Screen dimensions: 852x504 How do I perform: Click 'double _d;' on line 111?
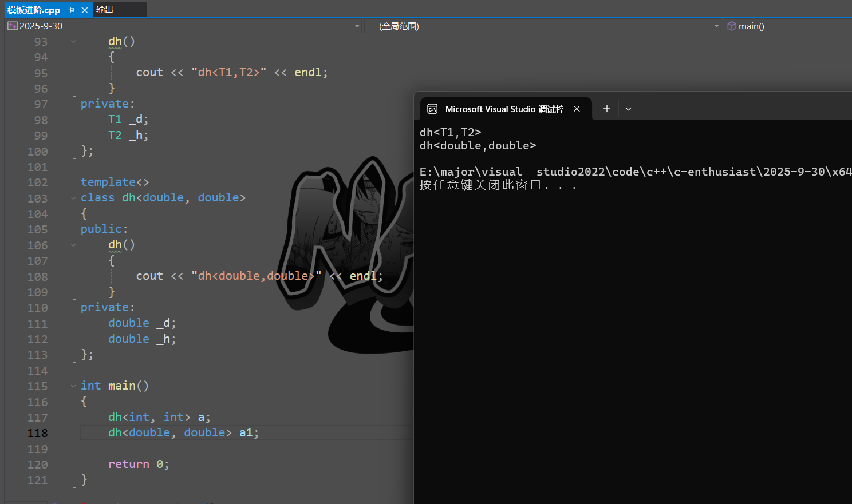[x=142, y=323]
